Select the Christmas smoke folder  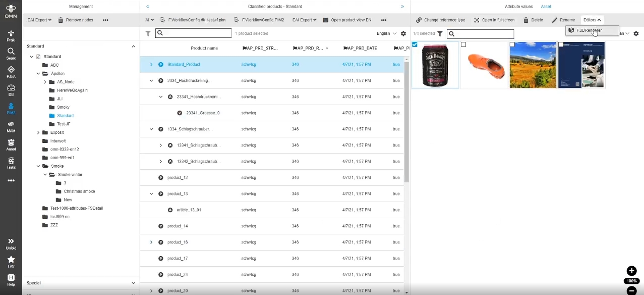pyautogui.click(x=79, y=191)
